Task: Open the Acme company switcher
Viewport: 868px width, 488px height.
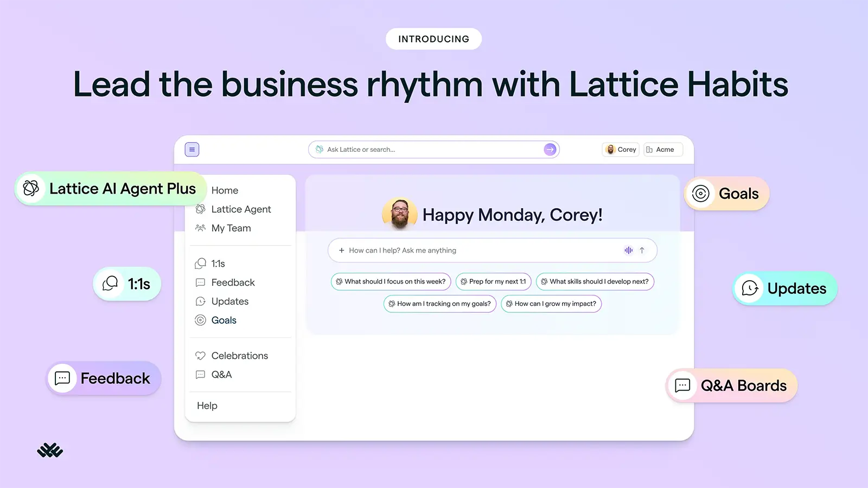Action: coord(663,150)
